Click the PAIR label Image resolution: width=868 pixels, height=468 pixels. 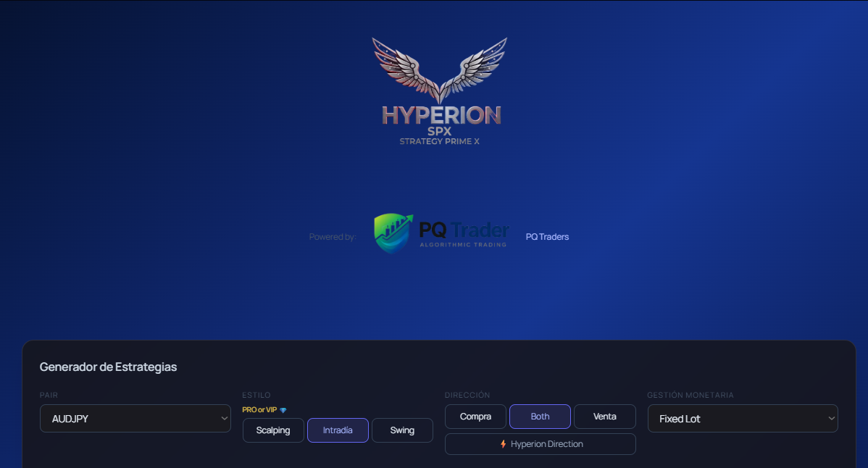[49, 395]
